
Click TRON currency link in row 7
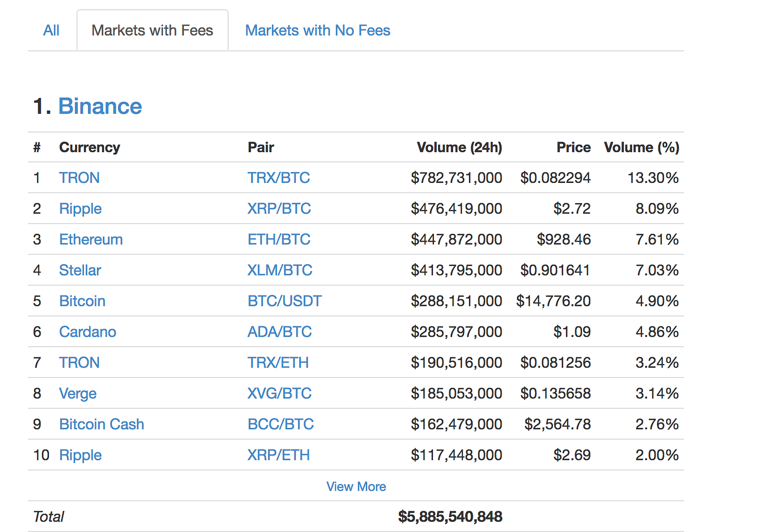coord(79,362)
